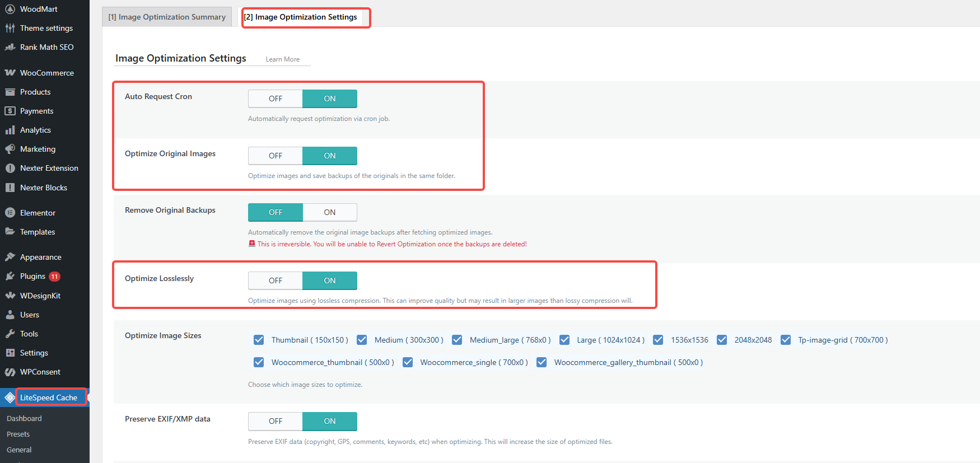The width and height of the screenshot is (980, 463).
Task: Click the WDesignKit icon
Action: pos(10,296)
